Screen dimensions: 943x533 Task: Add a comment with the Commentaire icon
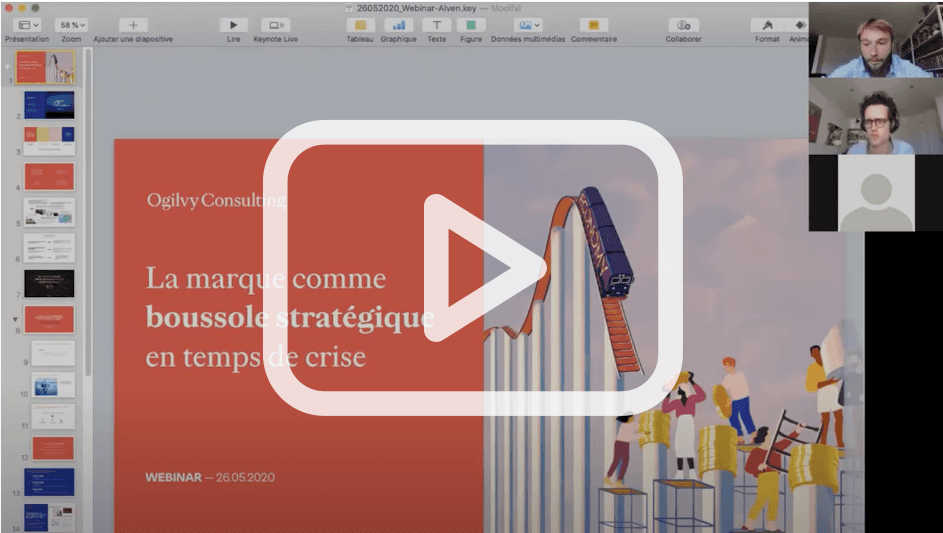(x=594, y=25)
